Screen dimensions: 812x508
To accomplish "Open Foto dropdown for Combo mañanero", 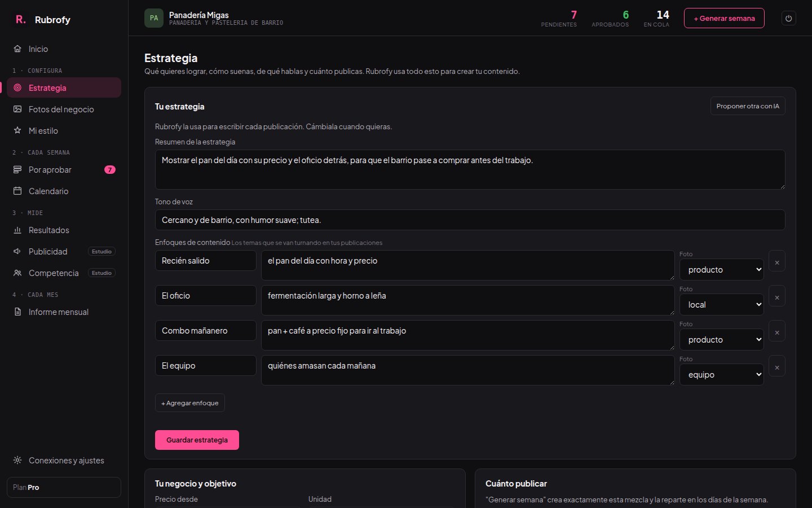I will click(722, 340).
